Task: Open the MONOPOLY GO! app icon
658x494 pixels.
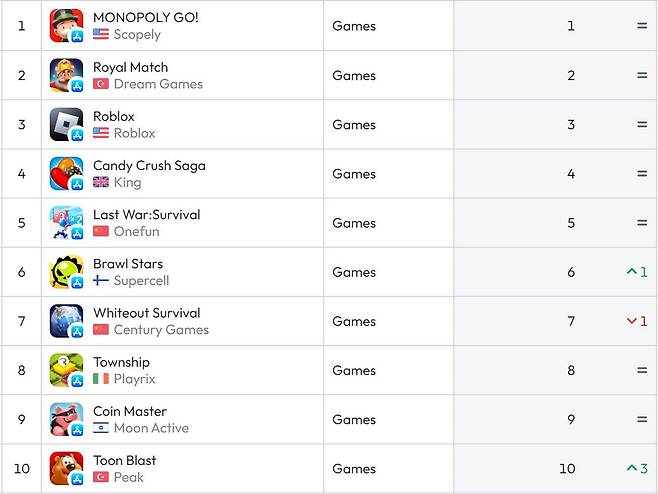Action: coord(66,26)
